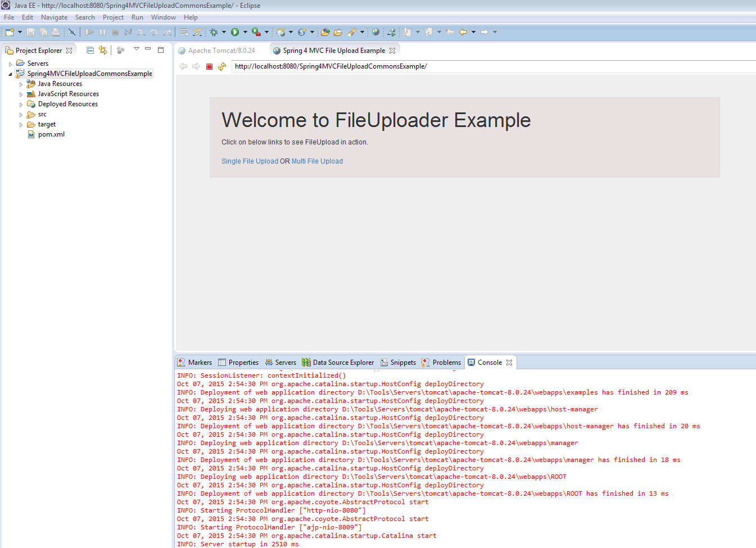Open the Back history dropdown arrow
This screenshot has width=756, height=548.
473,32
